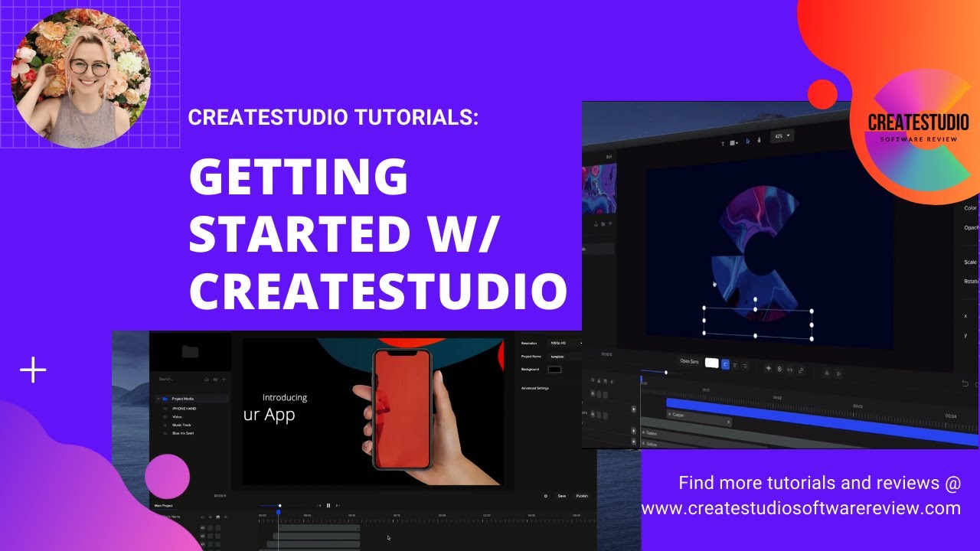Toggle the eye icon in lower timeline header
Viewport: 980px width, 551px height.
202,517
